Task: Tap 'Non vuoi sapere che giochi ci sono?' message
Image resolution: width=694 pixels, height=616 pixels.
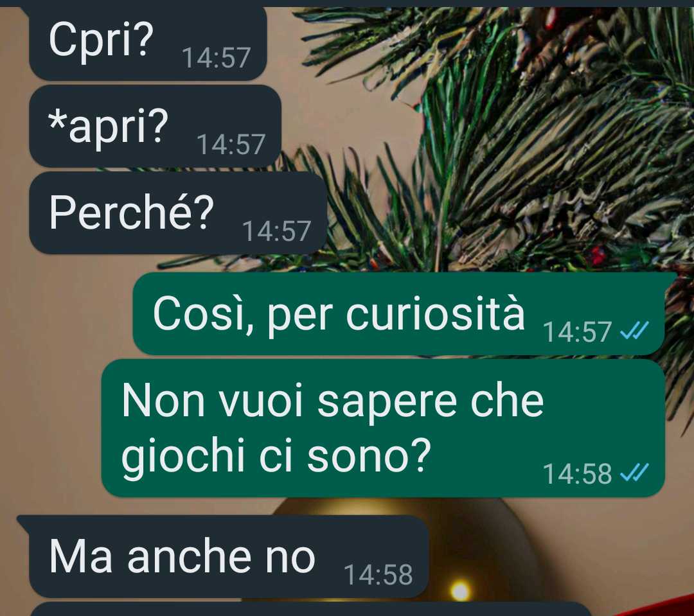Action: 383,428
